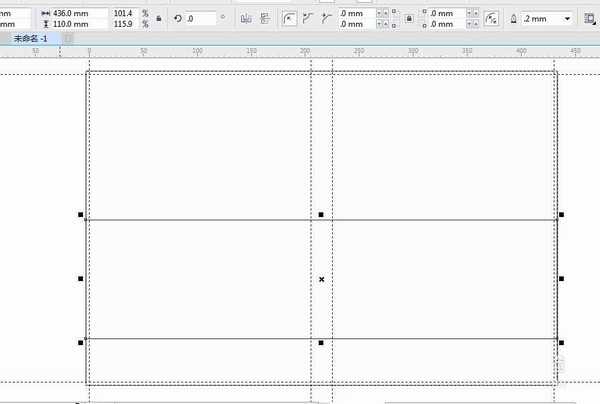
Task: Click the wrap text icon at toolbar end
Action: tap(591, 18)
